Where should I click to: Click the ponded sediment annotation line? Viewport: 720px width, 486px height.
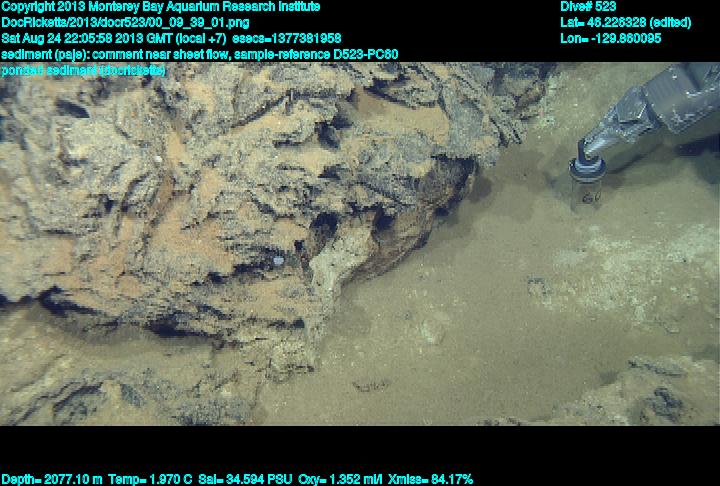click(x=84, y=70)
